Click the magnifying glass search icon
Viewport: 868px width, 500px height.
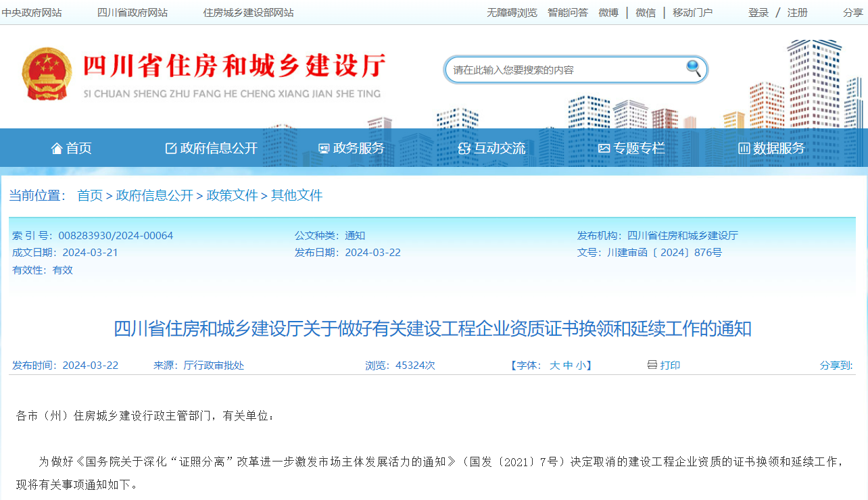coord(694,68)
